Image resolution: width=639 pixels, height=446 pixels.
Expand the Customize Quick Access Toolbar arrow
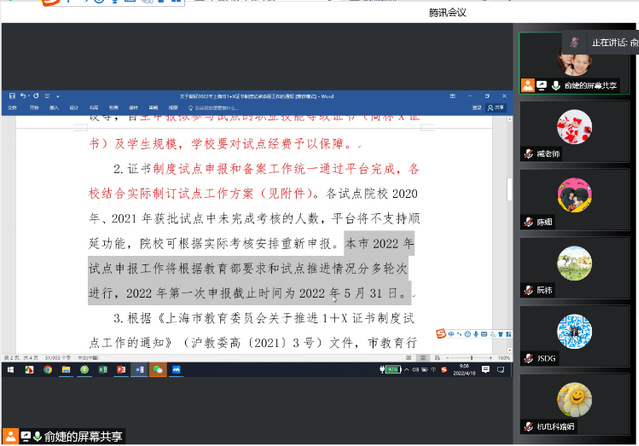pyautogui.click(x=58, y=96)
